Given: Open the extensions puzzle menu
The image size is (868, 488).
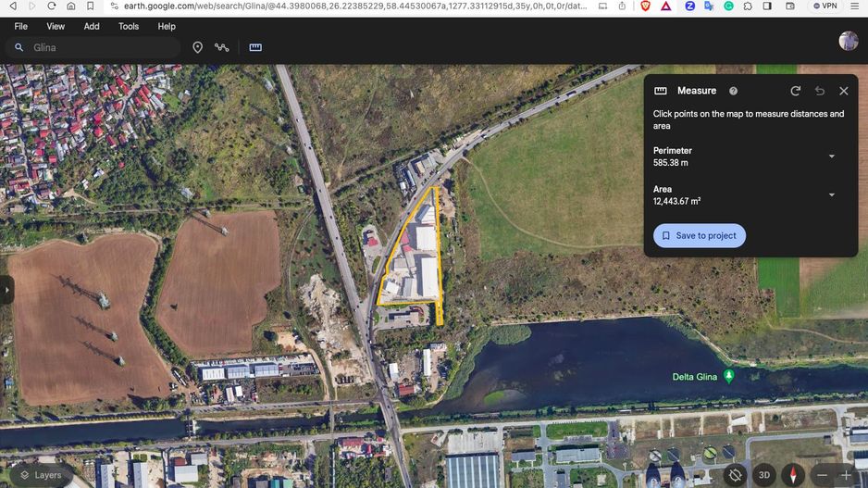Looking at the screenshot, I should [x=748, y=6].
